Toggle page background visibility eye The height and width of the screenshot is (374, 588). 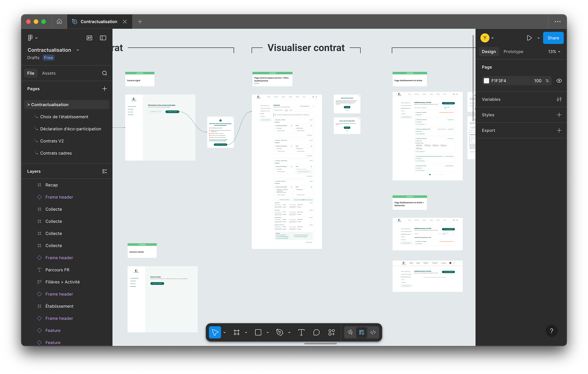tap(559, 81)
